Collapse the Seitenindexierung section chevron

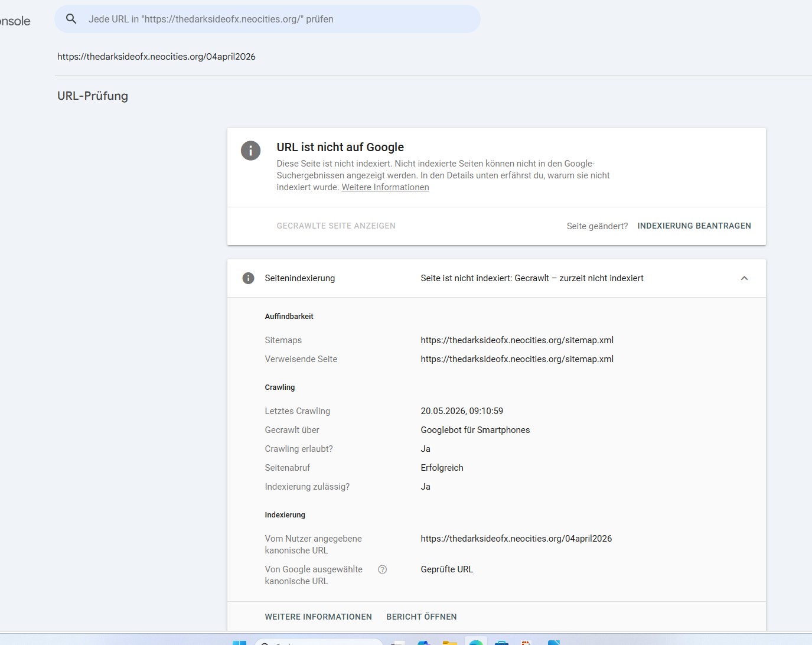744,278
